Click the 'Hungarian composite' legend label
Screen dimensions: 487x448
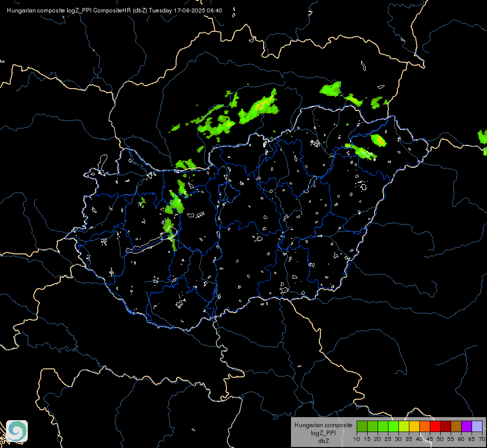coord(323,425)
